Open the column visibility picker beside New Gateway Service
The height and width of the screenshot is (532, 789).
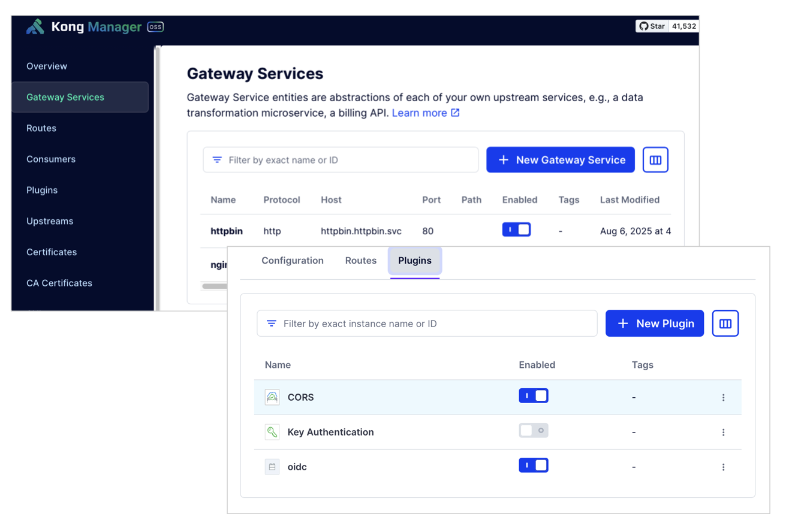[x=655, y=159]
